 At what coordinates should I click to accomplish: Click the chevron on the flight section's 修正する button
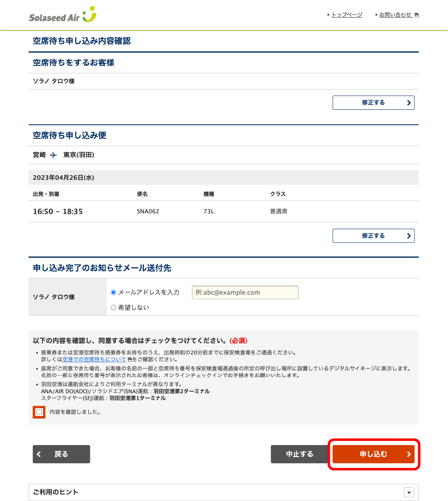tap(409, 236)
